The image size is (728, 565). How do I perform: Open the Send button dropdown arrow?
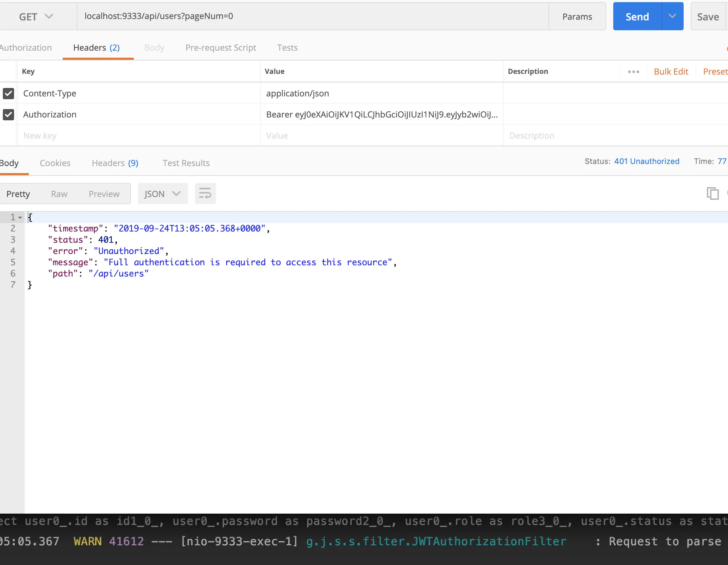pos(673,16)
